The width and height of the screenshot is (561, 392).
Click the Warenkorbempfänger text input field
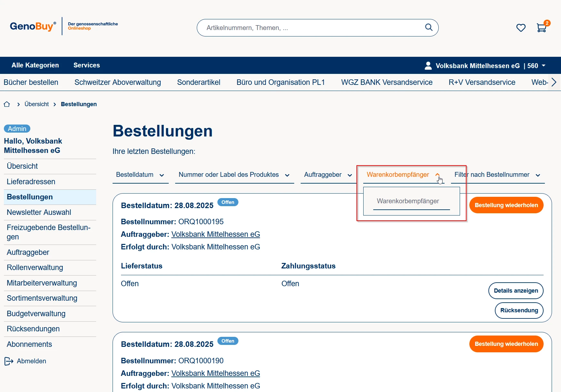(411, 201)
